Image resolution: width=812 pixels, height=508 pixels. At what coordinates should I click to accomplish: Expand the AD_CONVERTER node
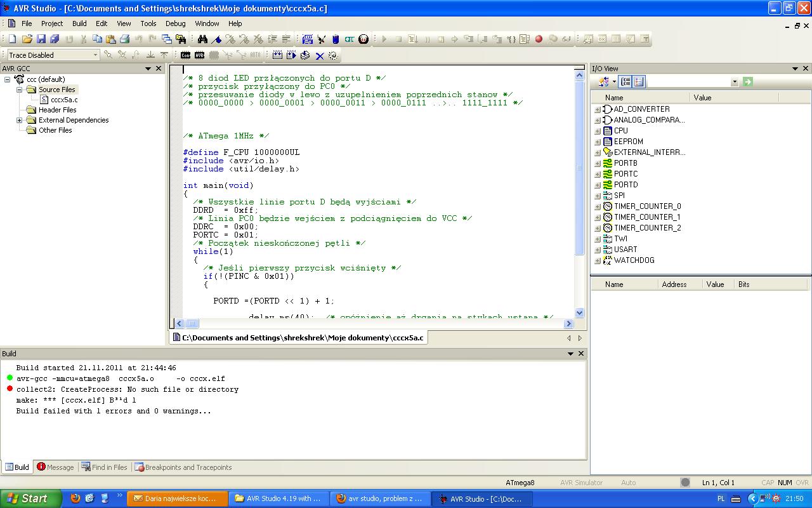point(597,109)
